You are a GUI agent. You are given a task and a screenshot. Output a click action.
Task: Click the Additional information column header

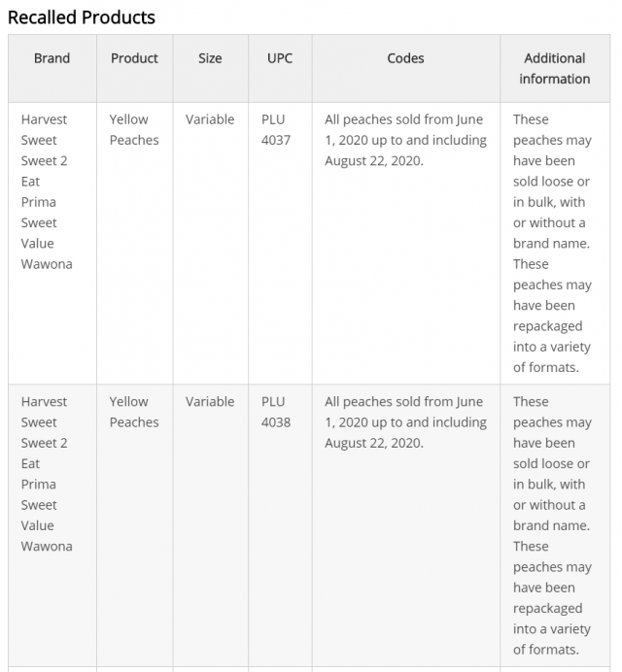click(x=554, y=69)
